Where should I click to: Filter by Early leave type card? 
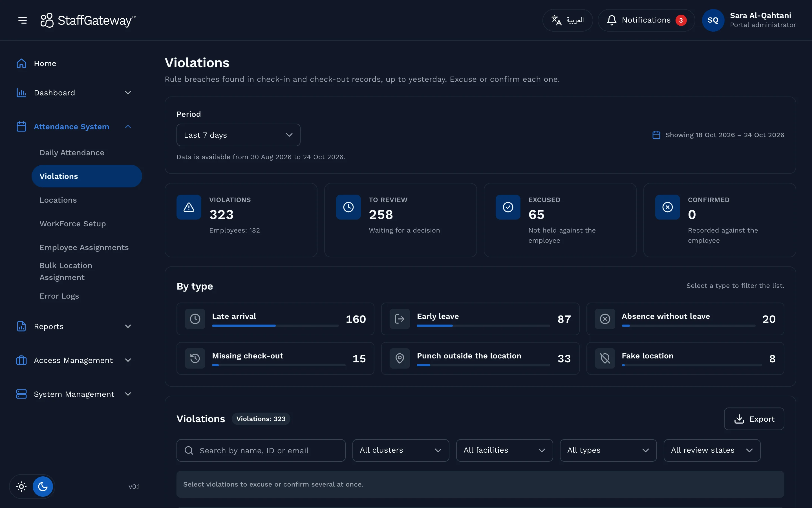coord(480,319)
